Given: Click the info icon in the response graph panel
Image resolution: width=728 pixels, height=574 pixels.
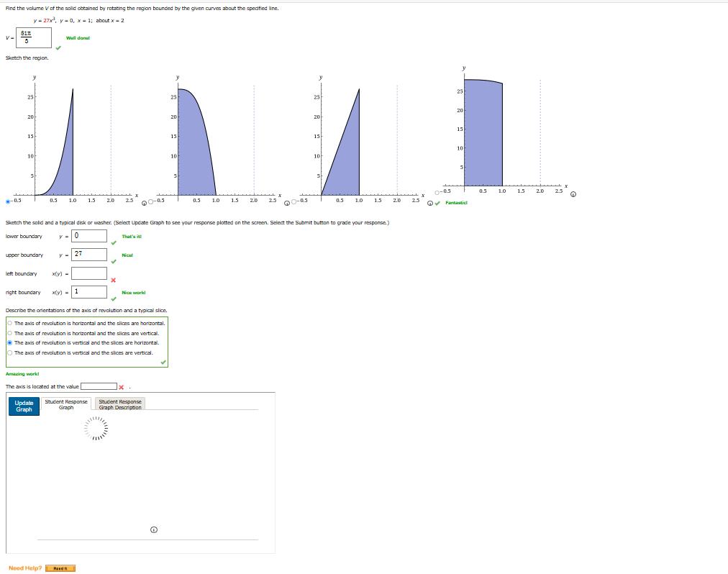Looking at the screenshot, I should click(154, 530).
